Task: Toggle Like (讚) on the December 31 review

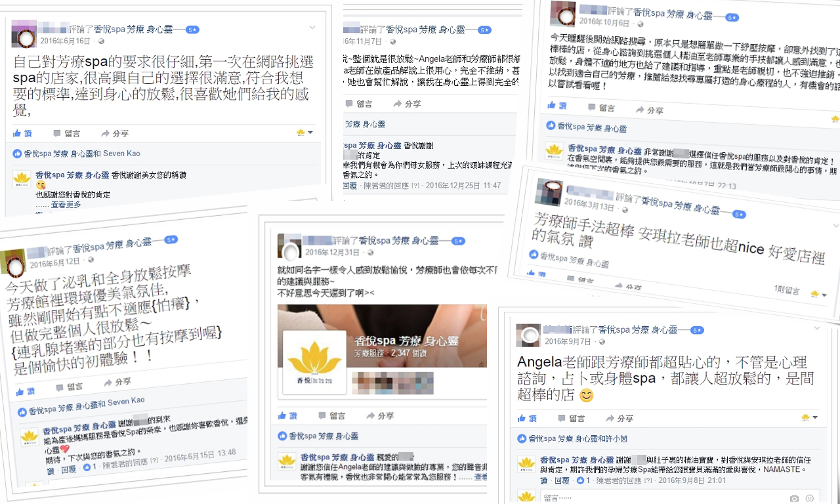Action: point(287,415)
